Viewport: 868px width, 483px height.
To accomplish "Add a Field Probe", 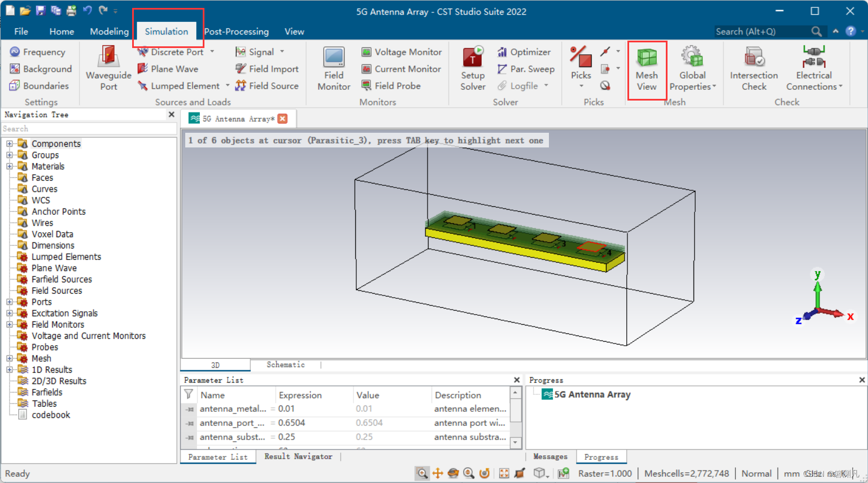I will coord(391,86).
